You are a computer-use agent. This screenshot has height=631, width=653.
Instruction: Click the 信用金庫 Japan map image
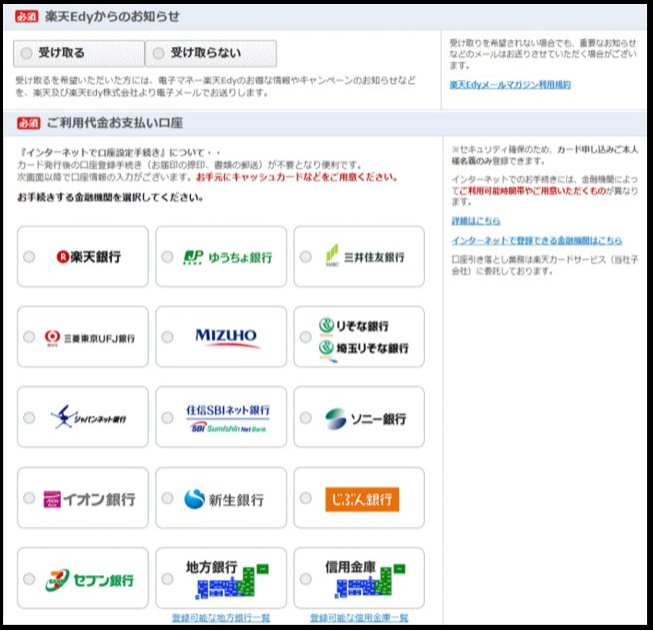click(x=370, y=582)
